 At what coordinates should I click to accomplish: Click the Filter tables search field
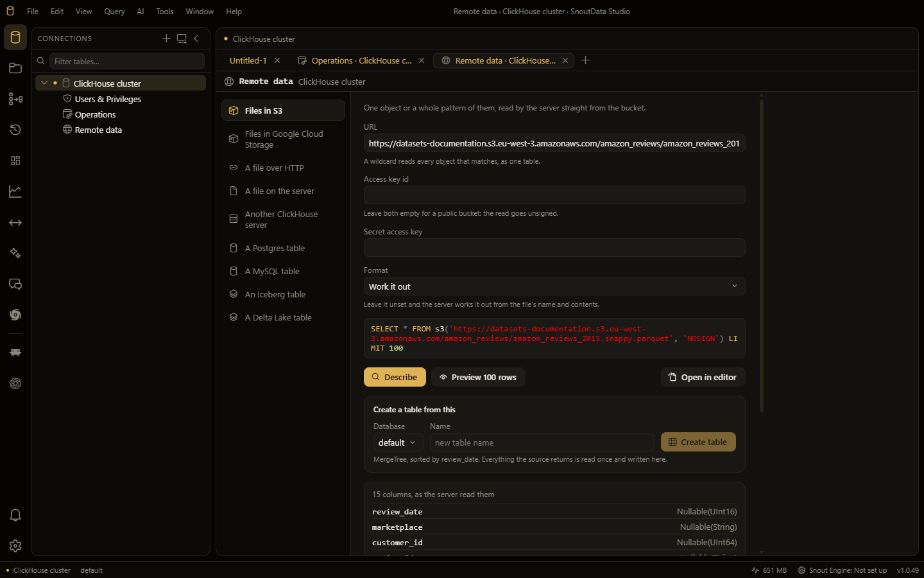click(127, 61)
